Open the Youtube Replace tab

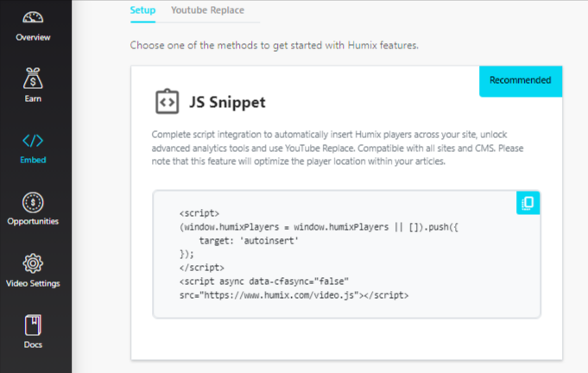click(207, 11)
